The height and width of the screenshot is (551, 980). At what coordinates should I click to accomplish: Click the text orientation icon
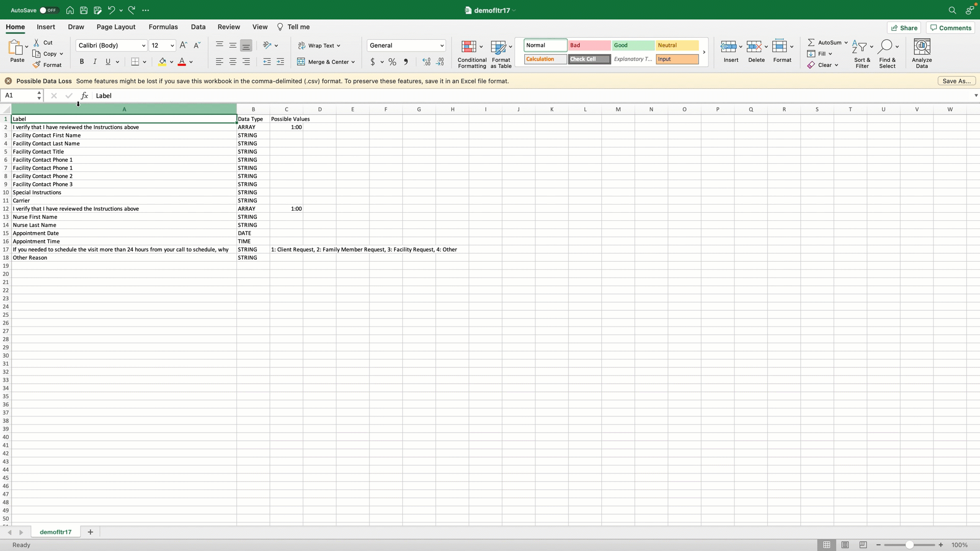(267, 45)
